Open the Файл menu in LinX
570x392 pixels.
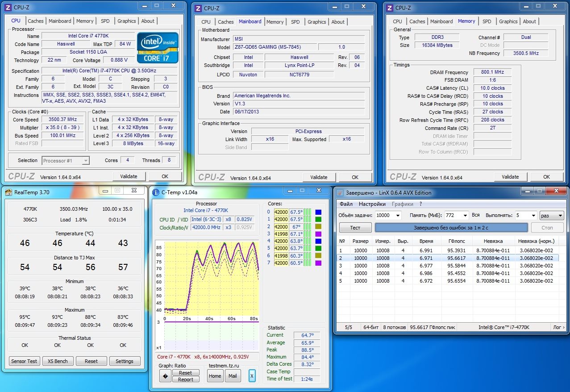pyautogui.click(x=346, y=204)
